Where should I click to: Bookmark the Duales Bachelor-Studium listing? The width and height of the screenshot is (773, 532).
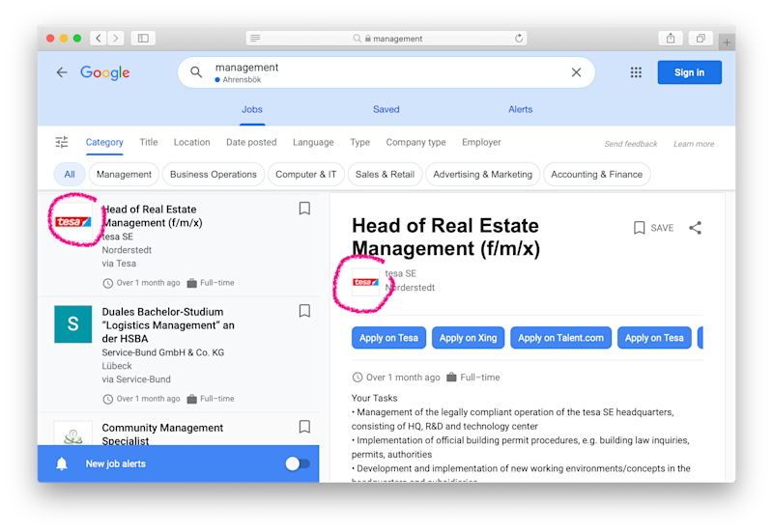[x=304, y=311]
